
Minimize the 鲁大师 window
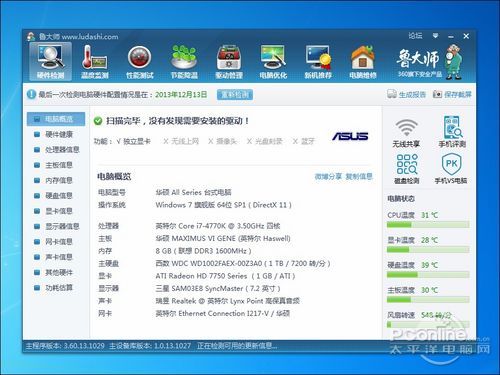(x=451, y=36)
